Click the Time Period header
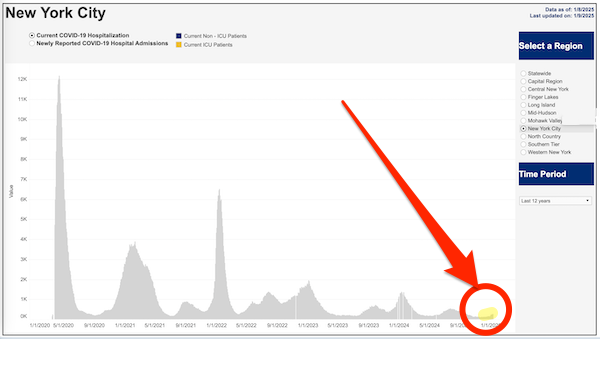This screenshot has width=600, height=380. [x=556, y=174]
